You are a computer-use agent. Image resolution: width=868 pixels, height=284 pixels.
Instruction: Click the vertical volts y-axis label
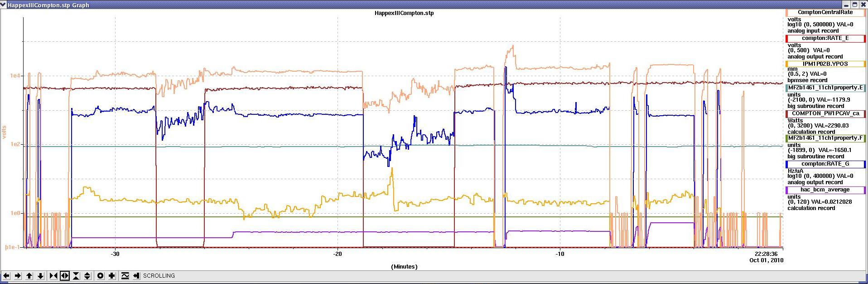(x=5, y=132)
